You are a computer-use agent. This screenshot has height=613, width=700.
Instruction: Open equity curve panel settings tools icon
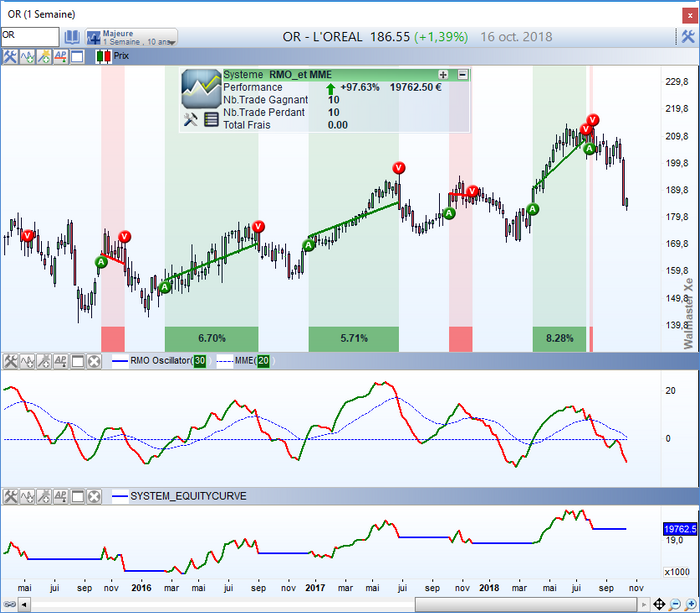click(x=10, y=496)
